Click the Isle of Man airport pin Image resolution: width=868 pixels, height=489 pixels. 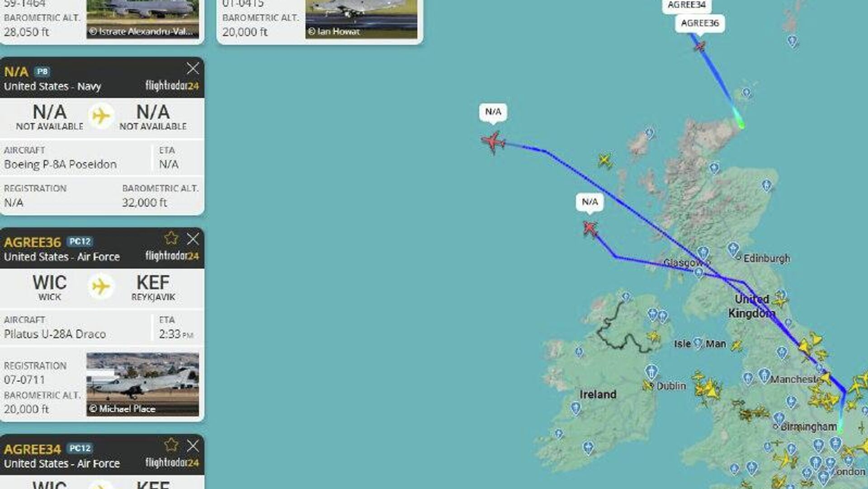point(698,342)
